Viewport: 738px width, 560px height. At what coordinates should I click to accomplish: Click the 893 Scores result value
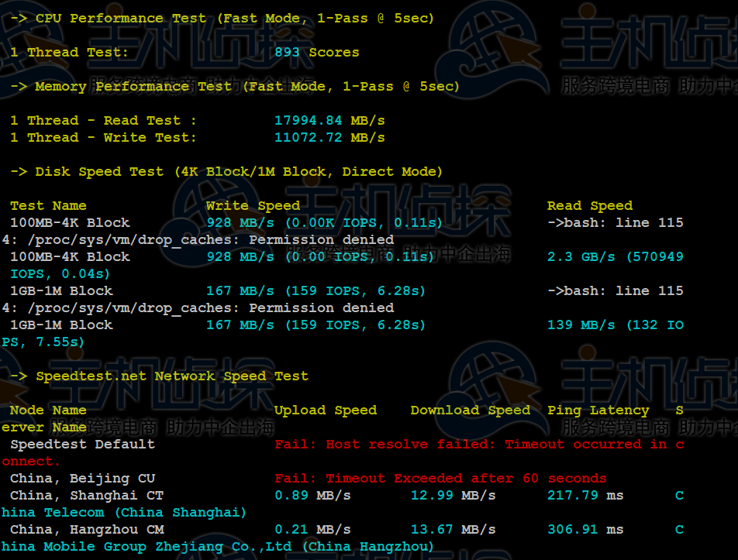coord(318,52)
